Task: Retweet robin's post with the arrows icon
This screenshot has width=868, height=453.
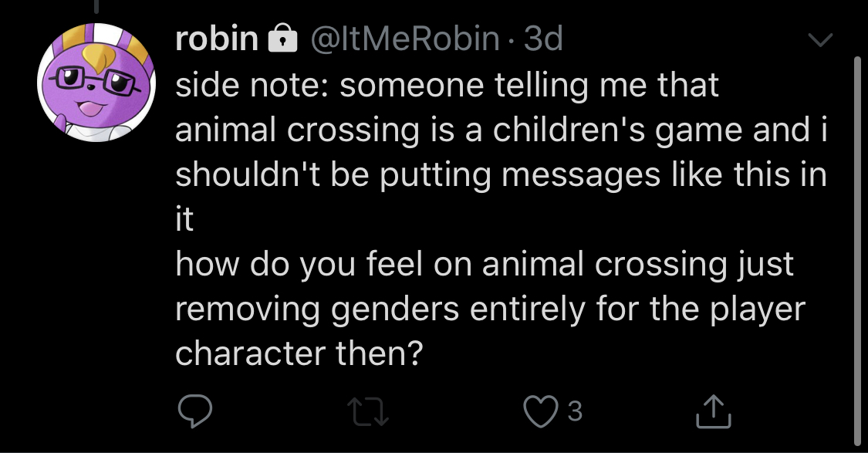Action: tap(368, 413)
